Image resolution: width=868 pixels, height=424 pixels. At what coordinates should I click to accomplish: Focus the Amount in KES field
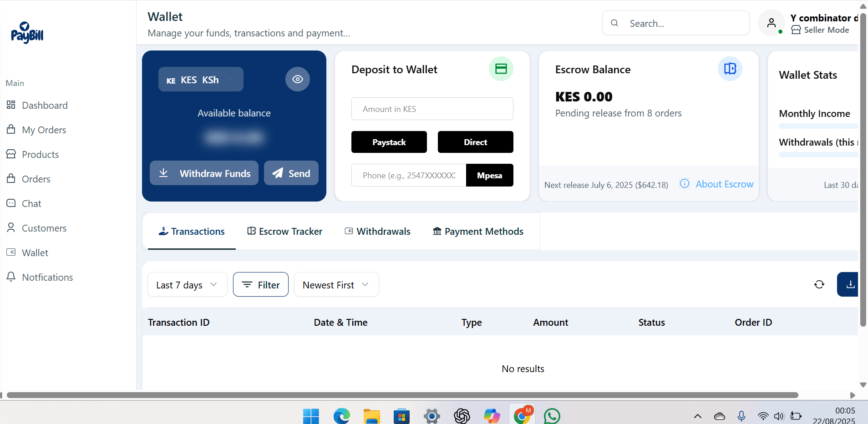432,109
